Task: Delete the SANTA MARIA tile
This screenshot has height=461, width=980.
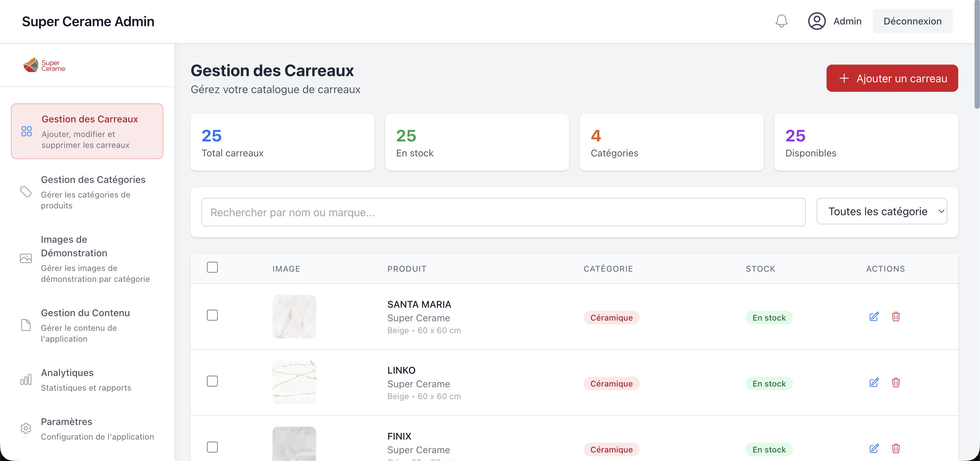Action: [896, 317]
